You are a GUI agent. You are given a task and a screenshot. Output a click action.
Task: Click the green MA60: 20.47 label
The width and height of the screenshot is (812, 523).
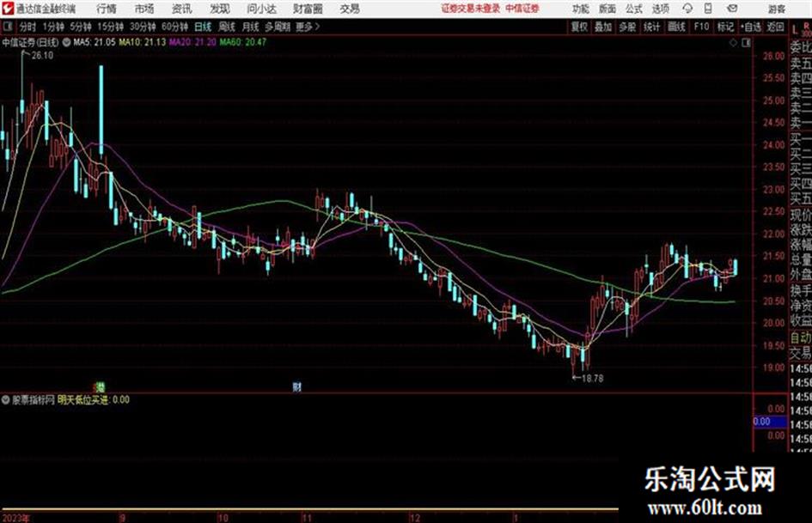(x=243, y=42)
